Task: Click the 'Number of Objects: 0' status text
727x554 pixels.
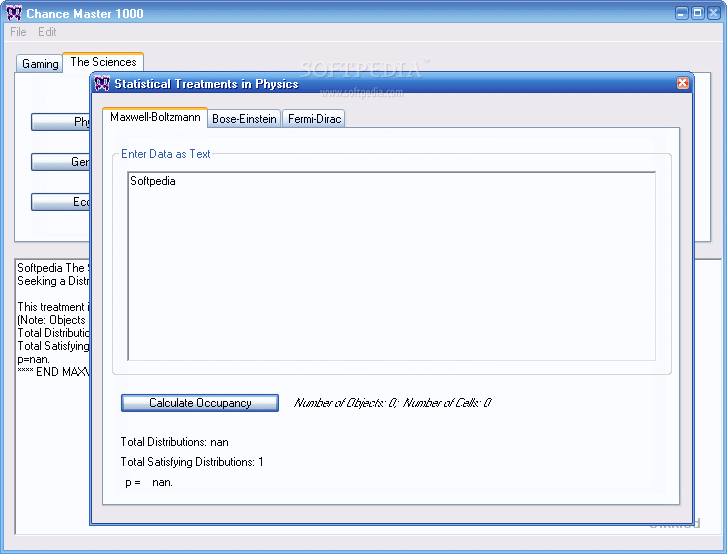Action: 346,403
